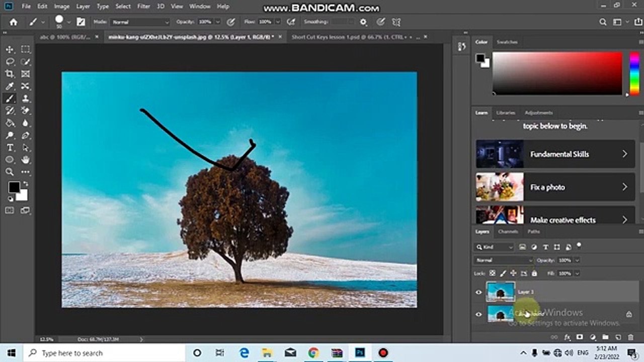This screenshot has width=644, height=362.
Task: Select the Horizontal Type tool
Action: click(10, 148)
